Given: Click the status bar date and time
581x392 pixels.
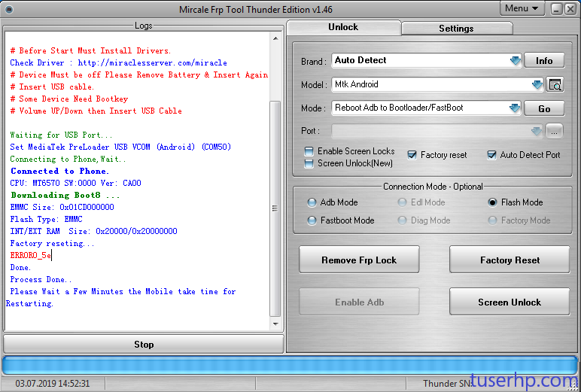Looking at the screenshot, I should 52,384.
